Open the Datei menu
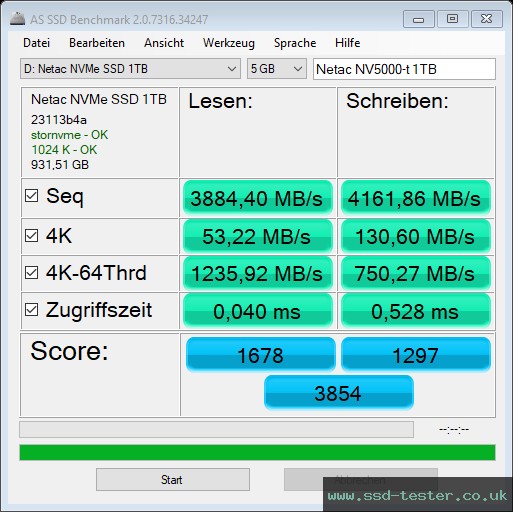The height and width of the screenshot is (512, 513). [x=37, y=43]
